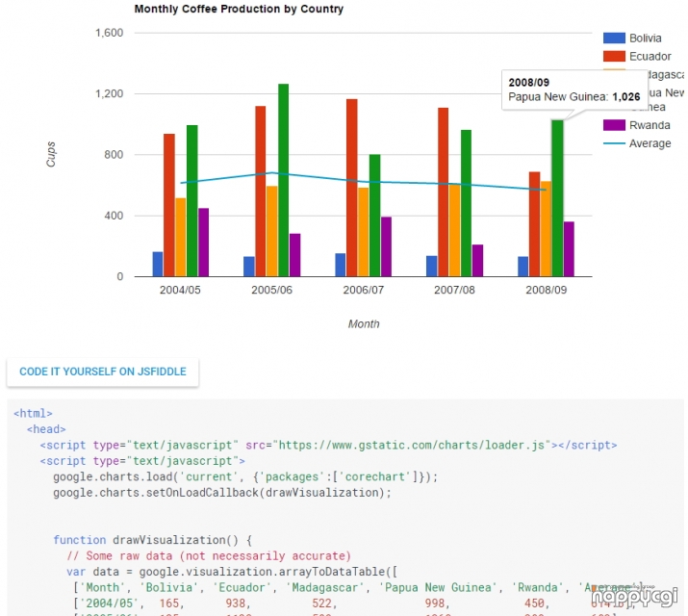
Task: Click the chart title Monthly Coffee Production by Country
Action: point(239,10)
